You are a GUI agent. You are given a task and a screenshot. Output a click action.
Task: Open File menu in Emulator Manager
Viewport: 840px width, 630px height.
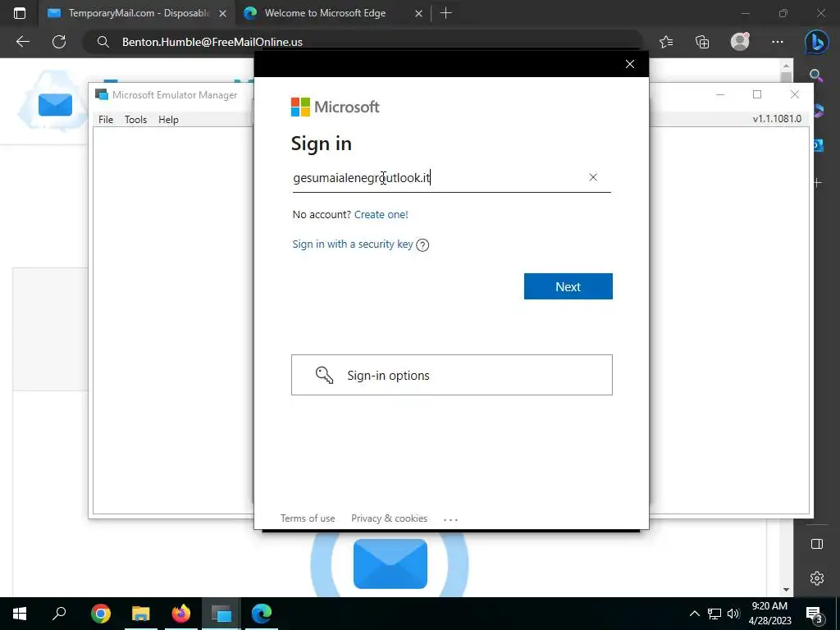[x=106, y=120]
